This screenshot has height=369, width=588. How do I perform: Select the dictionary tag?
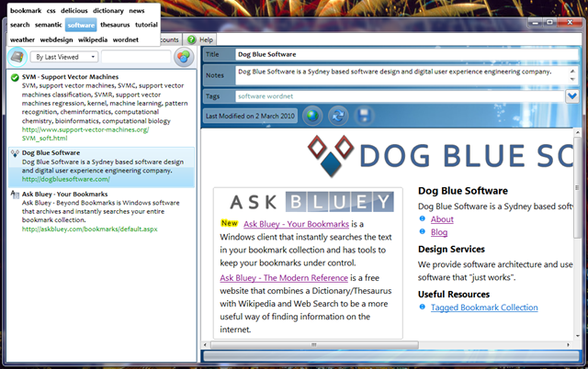pos(108,11)
